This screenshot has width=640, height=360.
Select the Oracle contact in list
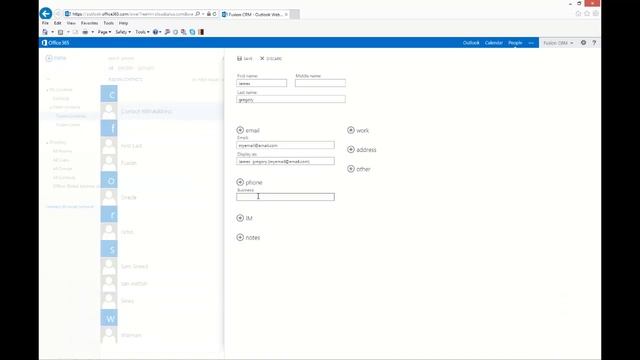(162, 197)
